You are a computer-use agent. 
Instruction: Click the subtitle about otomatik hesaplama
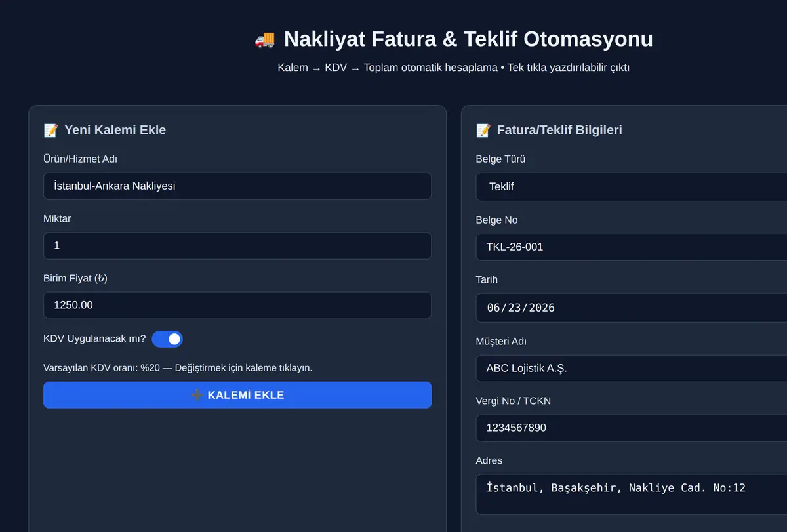coord(454,68)
